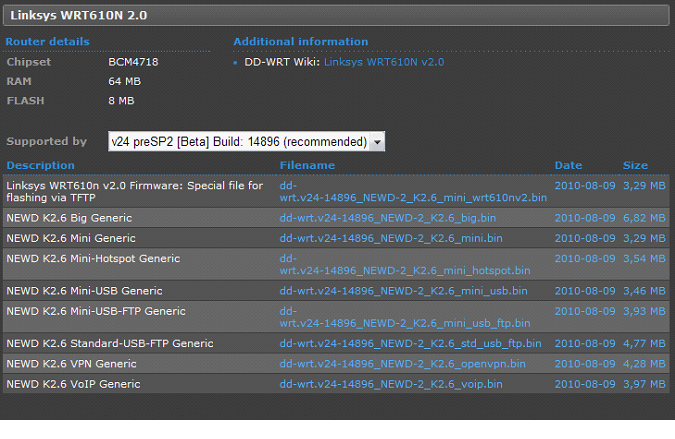This screenshot has width=675, height=439.
Task: Click the date in the VoIP Generic row
Action: tap(585, 384)
